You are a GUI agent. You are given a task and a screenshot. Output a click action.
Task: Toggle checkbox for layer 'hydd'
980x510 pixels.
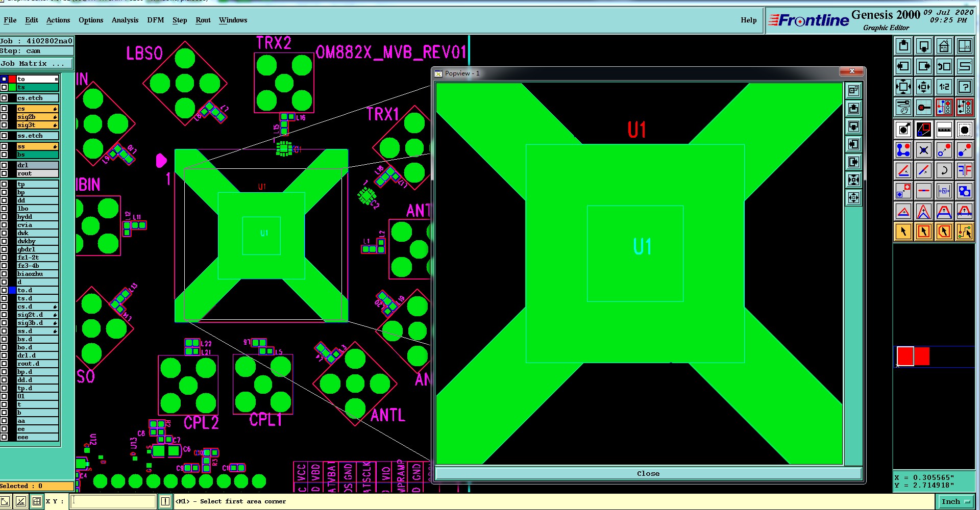point(4,217)
